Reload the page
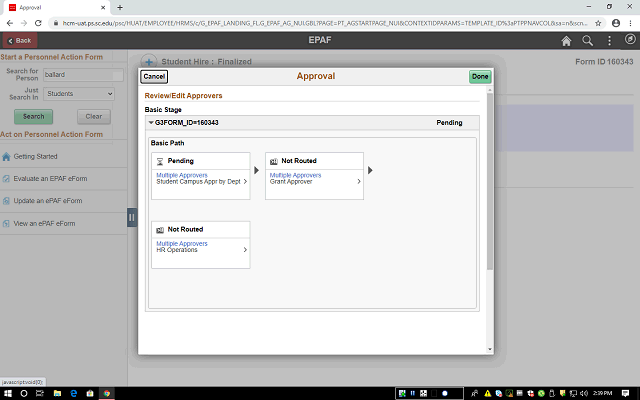The height and width of the screenshot is (400, 640). tap(38, 23)
